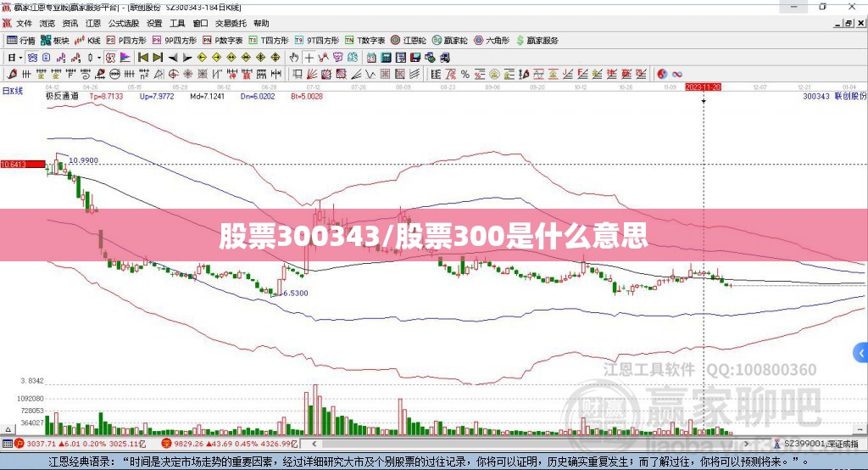The image size is (868, 470).
Task: Open the calendar icon in toolbar
Action: point(371,58)
